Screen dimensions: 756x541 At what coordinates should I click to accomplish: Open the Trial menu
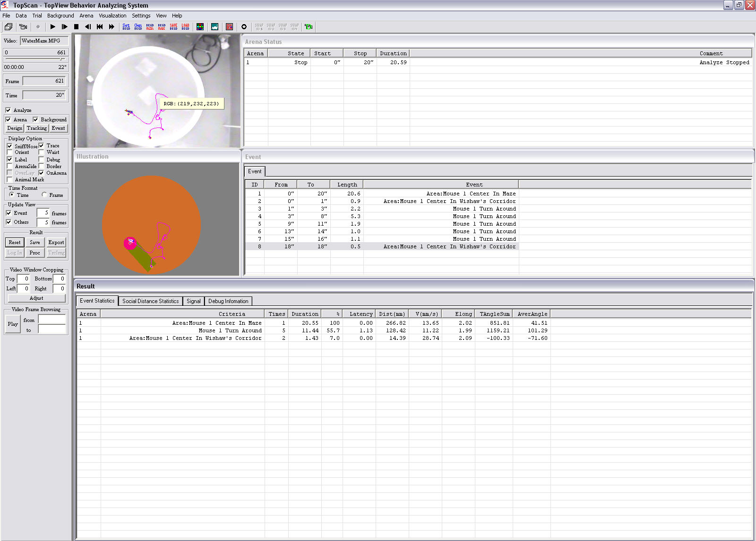[37, 16]
